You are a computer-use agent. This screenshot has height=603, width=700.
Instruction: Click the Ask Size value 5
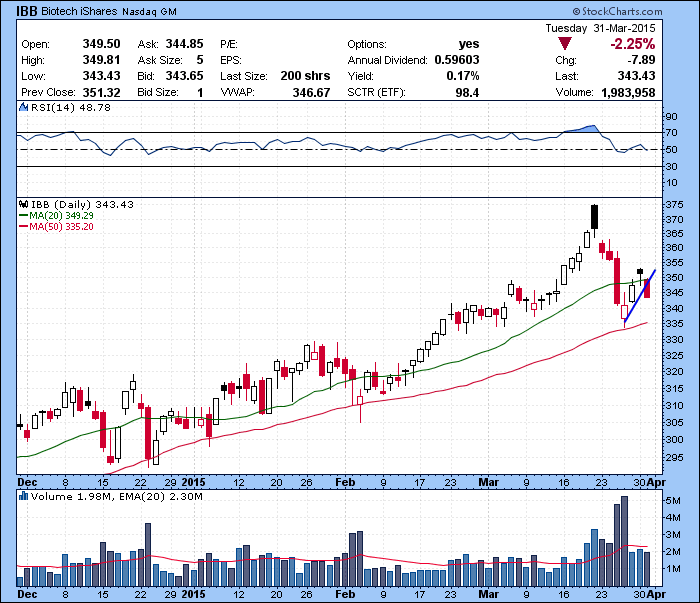point(200,60)
